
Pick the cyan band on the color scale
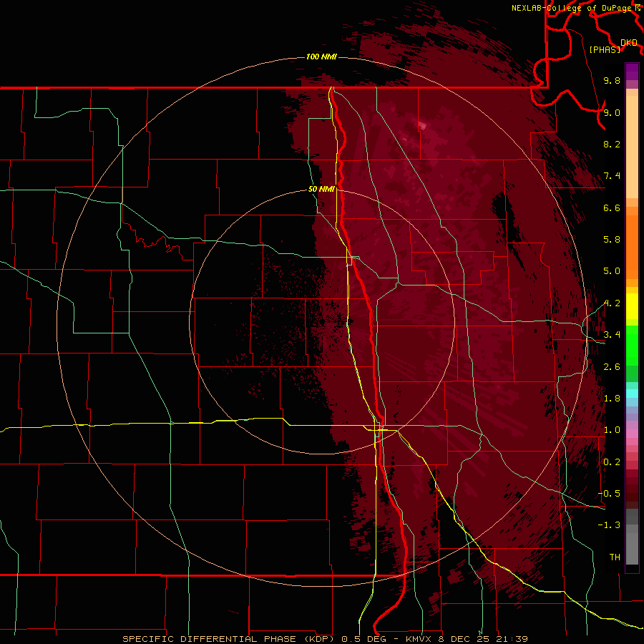coord(632,394)
